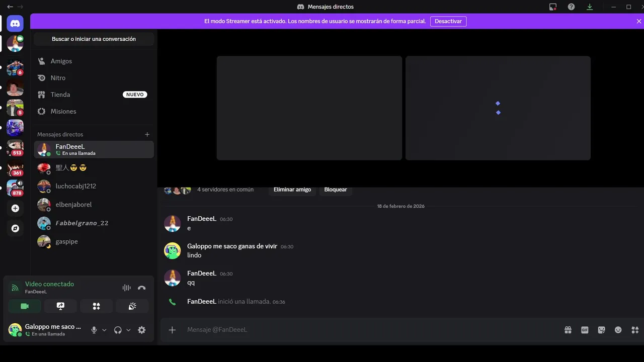Click the green download update icon

click(x=590, y=7)
